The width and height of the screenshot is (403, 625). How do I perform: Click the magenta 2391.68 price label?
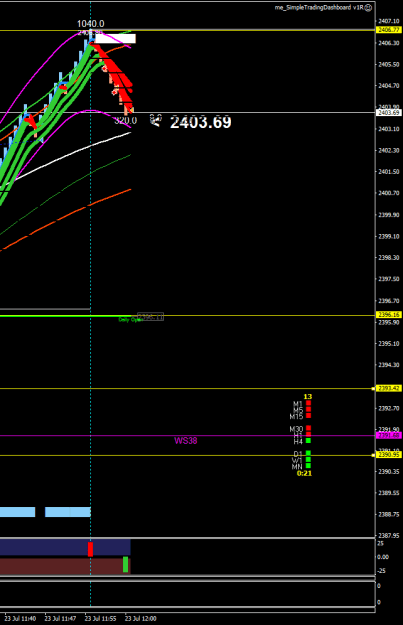[x=388, y=435]
